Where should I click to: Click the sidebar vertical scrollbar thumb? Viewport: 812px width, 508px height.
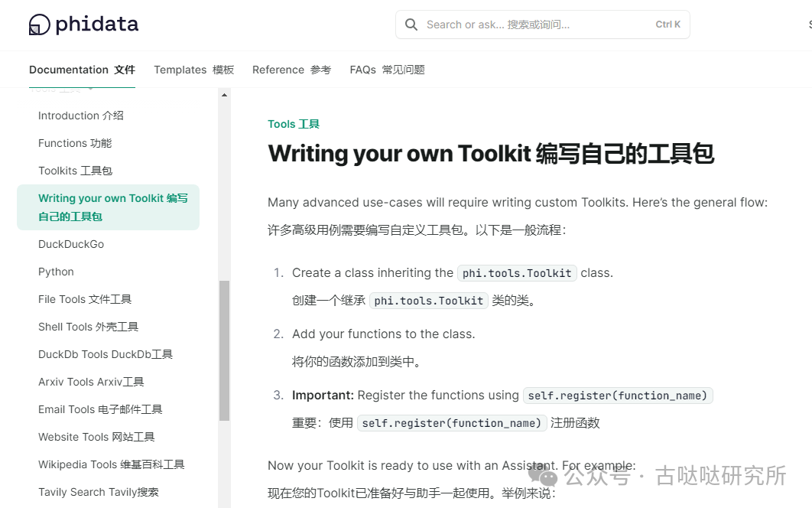pos(224,350)
